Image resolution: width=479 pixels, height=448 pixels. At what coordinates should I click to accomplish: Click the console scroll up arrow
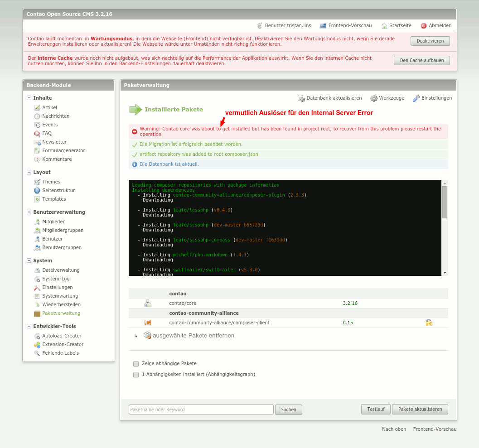445,183
